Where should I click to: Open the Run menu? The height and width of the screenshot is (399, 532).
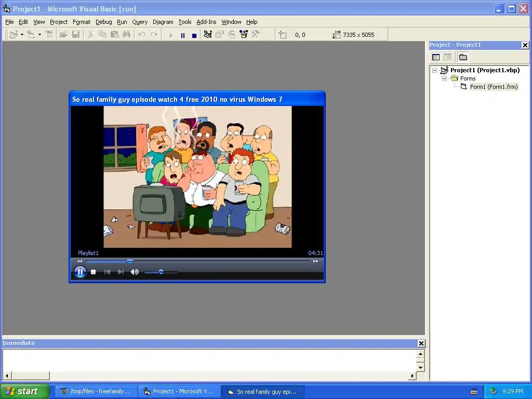(x=122, y=22)
